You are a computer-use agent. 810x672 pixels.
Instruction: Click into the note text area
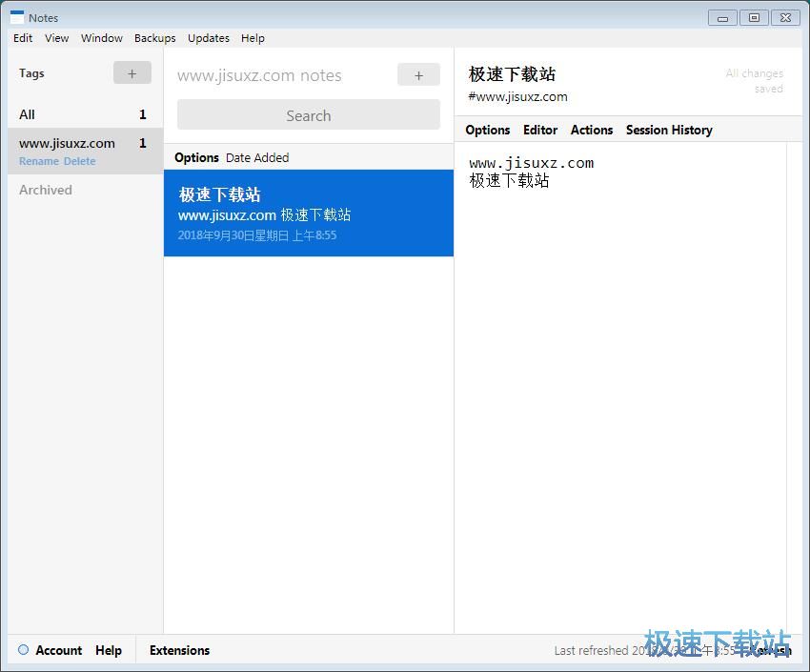pos(620,387)
